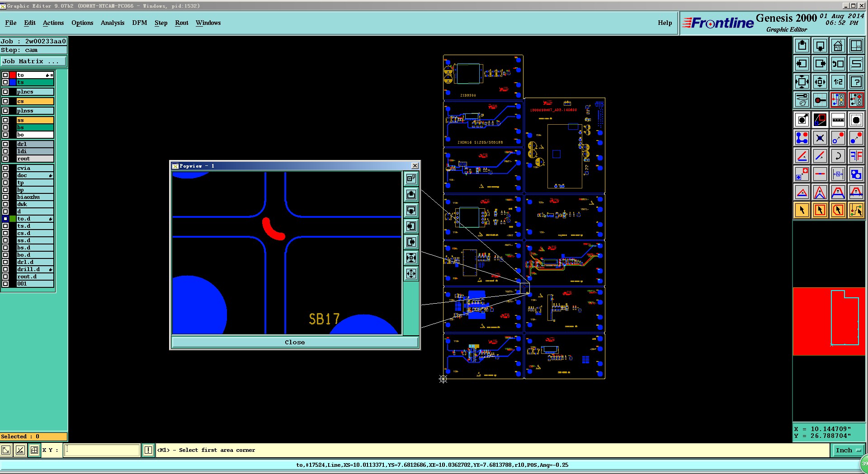The image size is (868, 474).
Task: Select the plain arrow pointer select tool
Action: coord(802,210)
